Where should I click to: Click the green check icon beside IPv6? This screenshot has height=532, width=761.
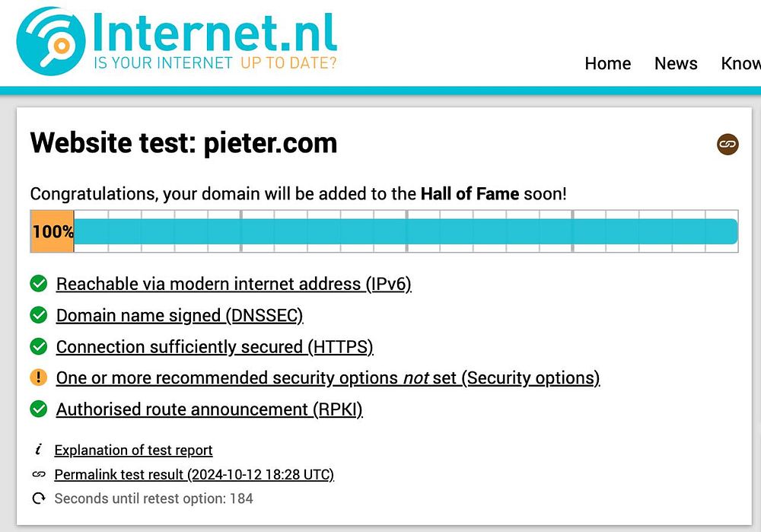[x=38, y=283]
